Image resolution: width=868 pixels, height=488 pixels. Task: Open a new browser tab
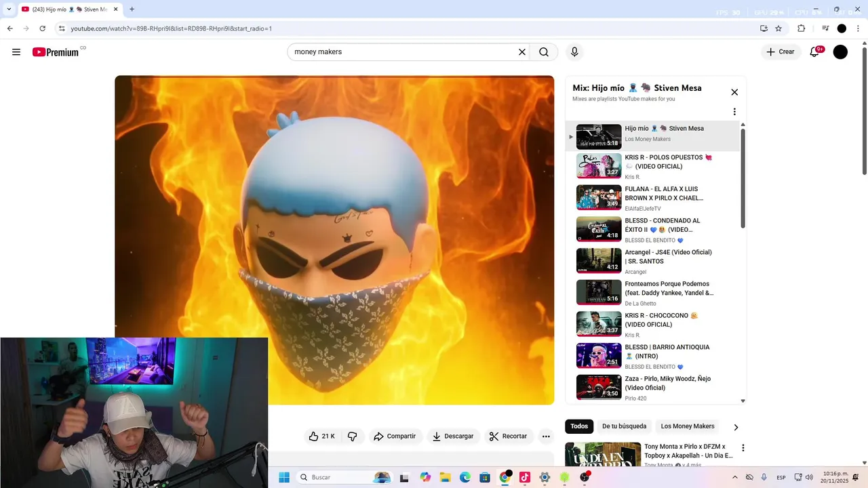pos(132,9)
